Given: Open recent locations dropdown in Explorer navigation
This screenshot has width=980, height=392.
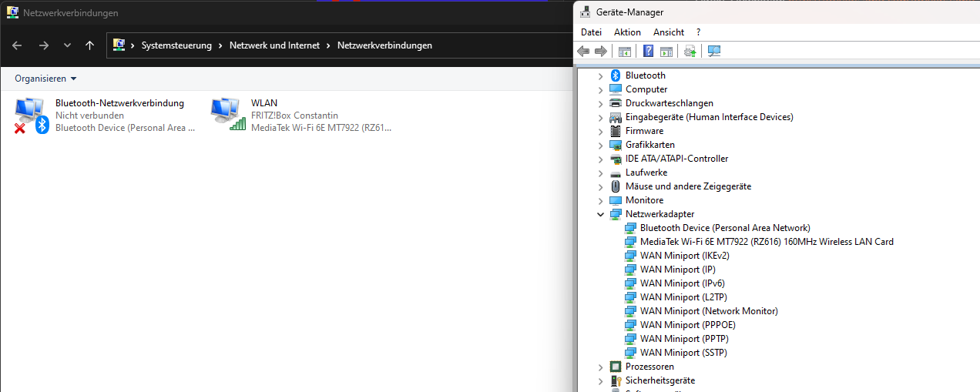Looking at the screenshot, I should pyautogui.click(x=67, y=45).
